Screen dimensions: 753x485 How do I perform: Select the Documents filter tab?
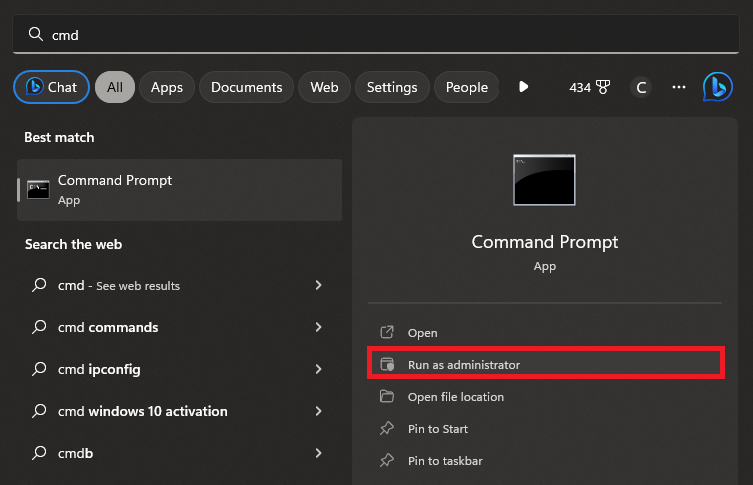[x=246, y=87]
